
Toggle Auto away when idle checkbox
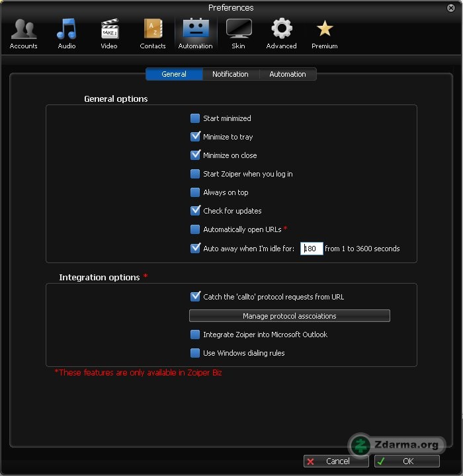[x=195, y=249]
